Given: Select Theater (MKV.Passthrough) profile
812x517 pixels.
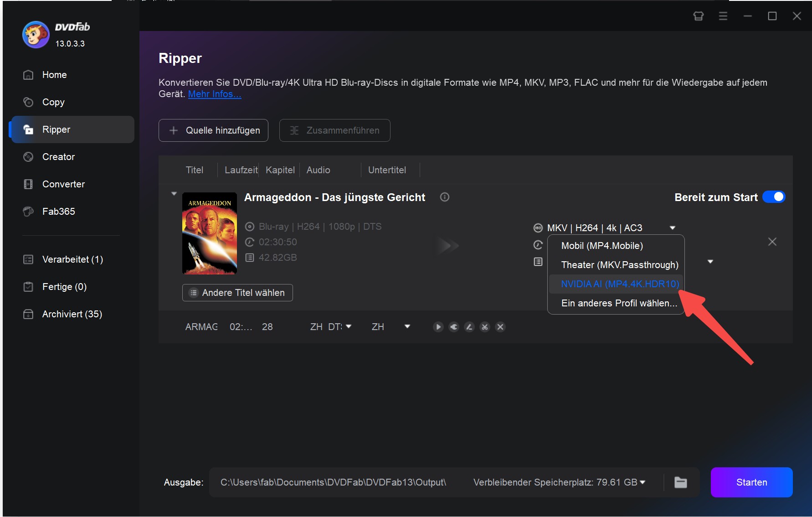Looking at the screenshot, I should [x=616, y=265].
